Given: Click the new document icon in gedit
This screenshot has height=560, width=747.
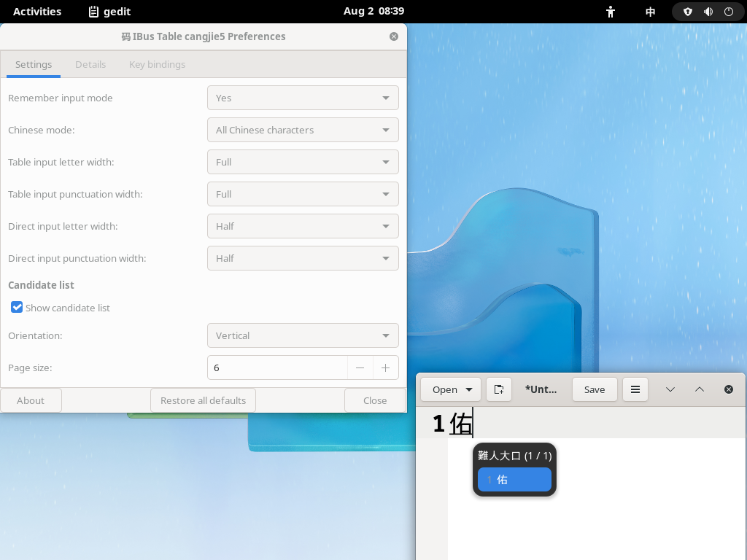Looking at the screenshot, I should [499, 389].
